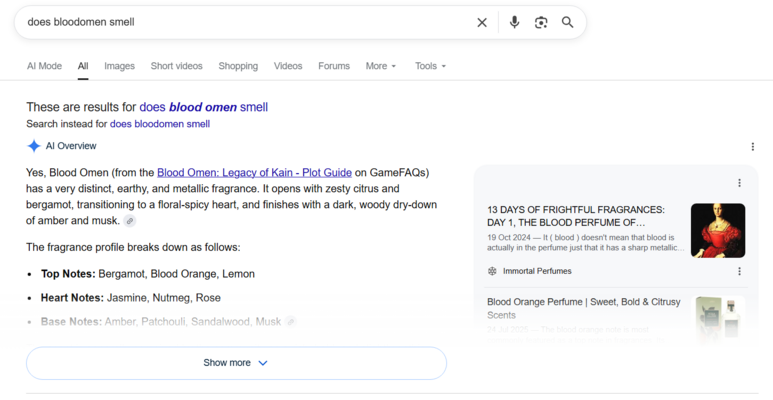The image size is (773, 400).
Task: Click the link chip after 'amber and musk'
Action: click(x=130, y=221)
